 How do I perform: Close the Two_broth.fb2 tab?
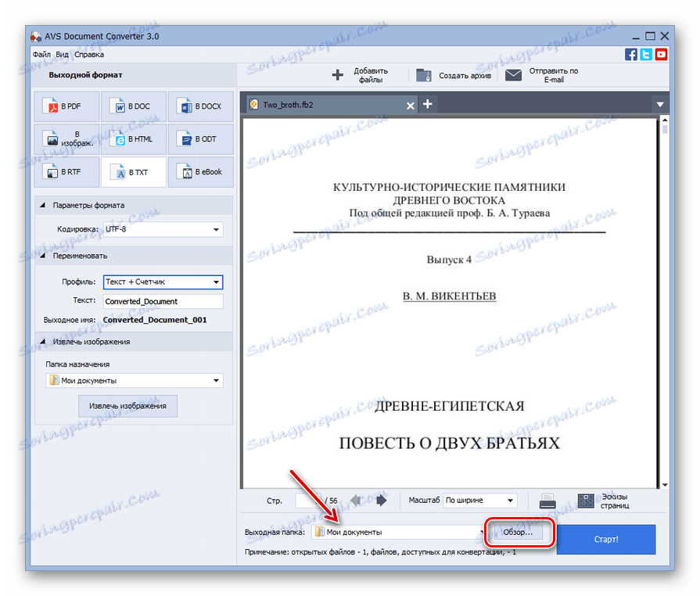(x=411, y=106)
